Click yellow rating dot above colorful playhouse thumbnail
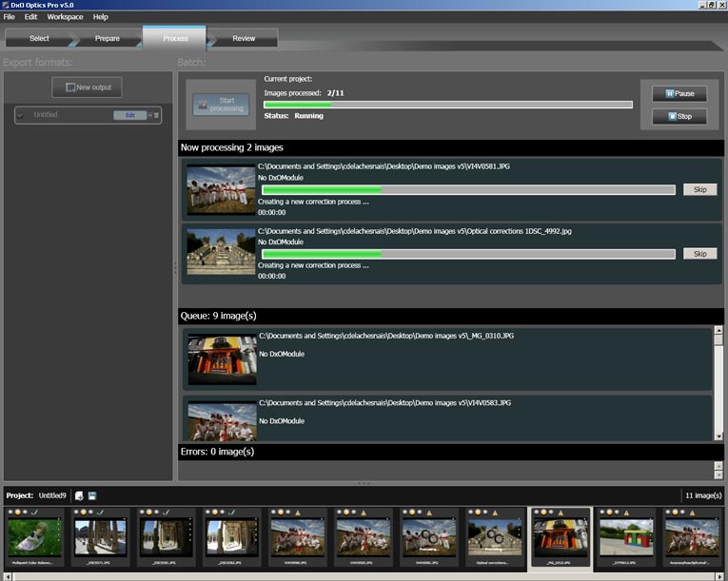The width and height of the screenshot is (728, 581). pyautogui.click(x=610, y=513)
